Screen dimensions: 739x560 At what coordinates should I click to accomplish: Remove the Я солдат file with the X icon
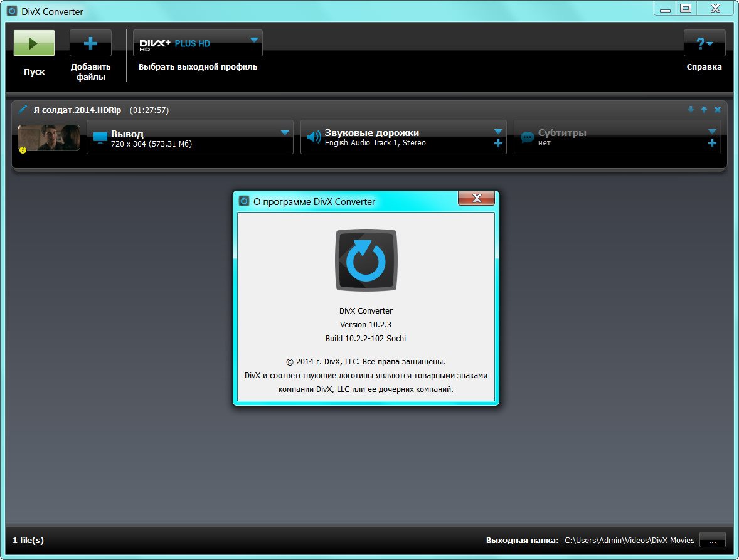[718, 109]
